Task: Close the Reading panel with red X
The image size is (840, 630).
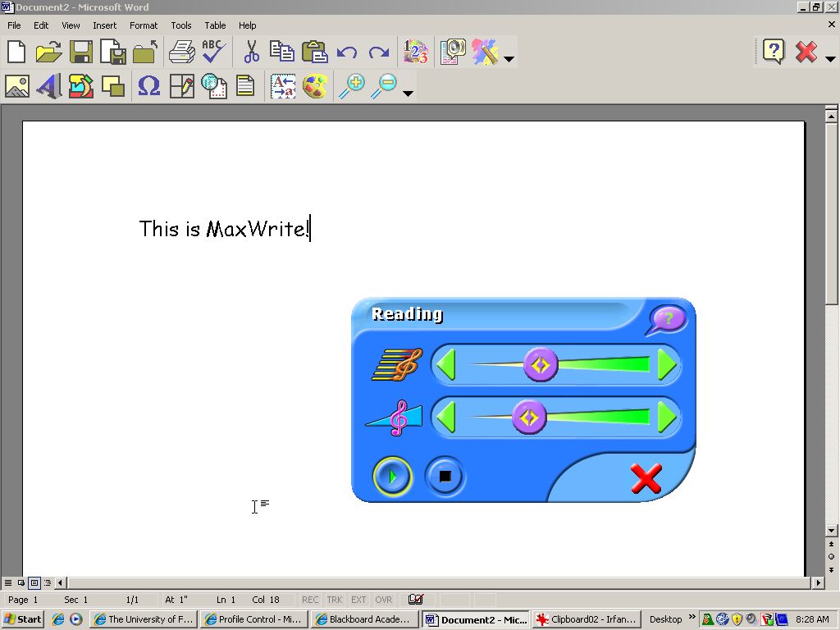Action: [x=646, y=478]
